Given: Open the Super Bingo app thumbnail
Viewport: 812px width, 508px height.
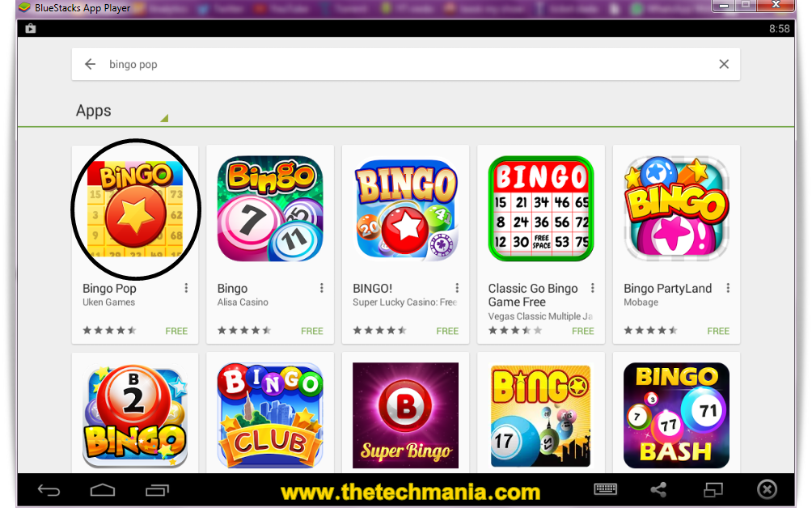Looking at the screenshot, I should (405, 415).
